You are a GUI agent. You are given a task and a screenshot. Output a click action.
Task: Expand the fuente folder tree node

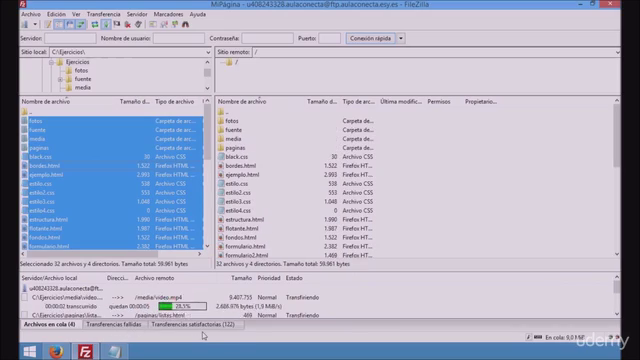tap(60, 79)
